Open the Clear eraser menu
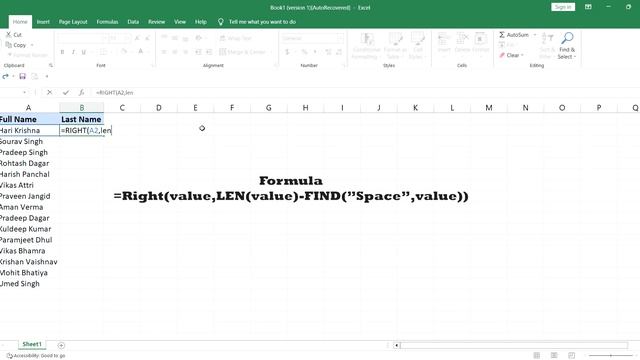 click(x=511, y=55)
